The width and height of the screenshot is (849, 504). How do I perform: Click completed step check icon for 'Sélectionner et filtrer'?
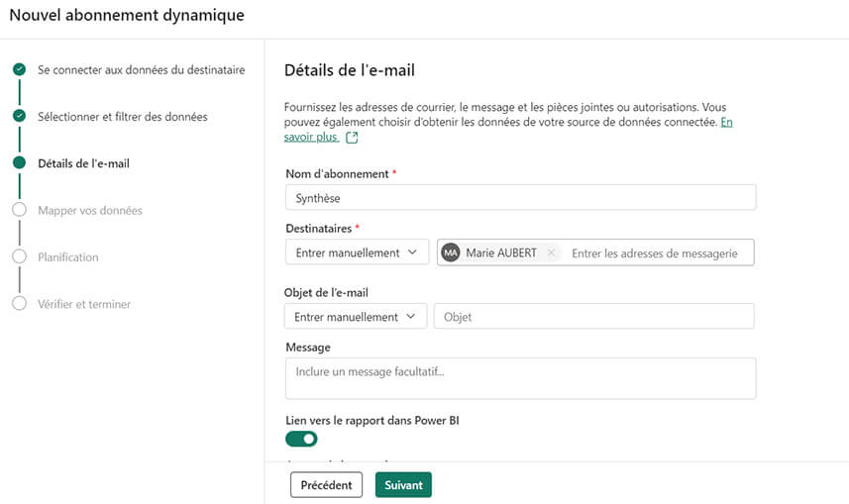tap(20, 116)
